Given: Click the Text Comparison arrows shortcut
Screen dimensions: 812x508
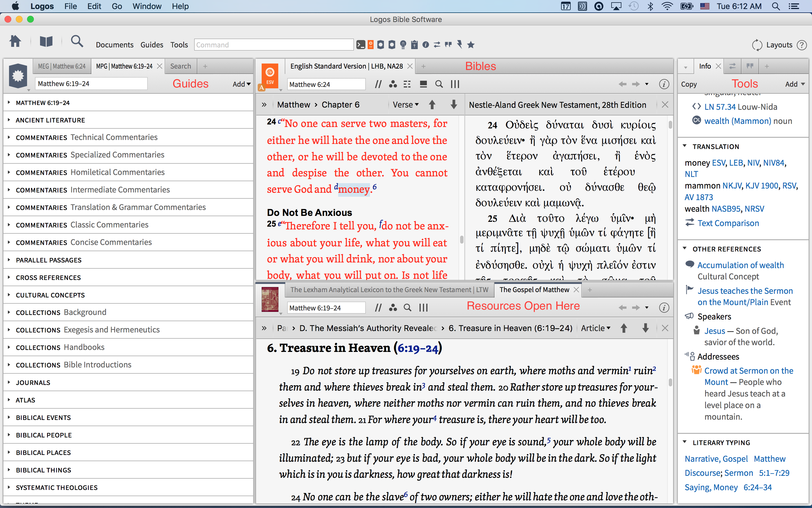Looking at the screenshot, I should (x=437, y=45).
